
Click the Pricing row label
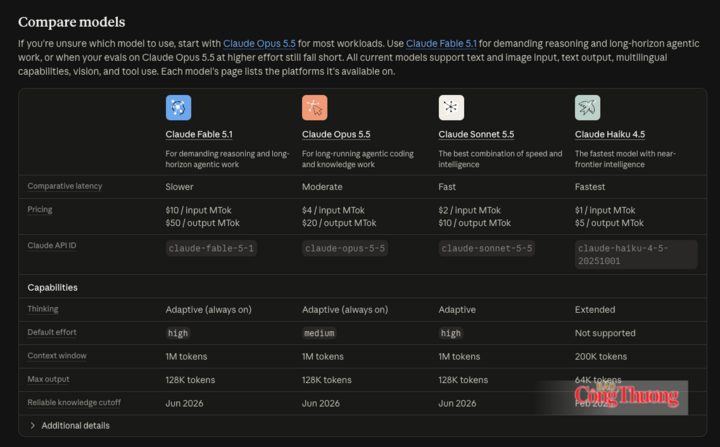point(40,209)
